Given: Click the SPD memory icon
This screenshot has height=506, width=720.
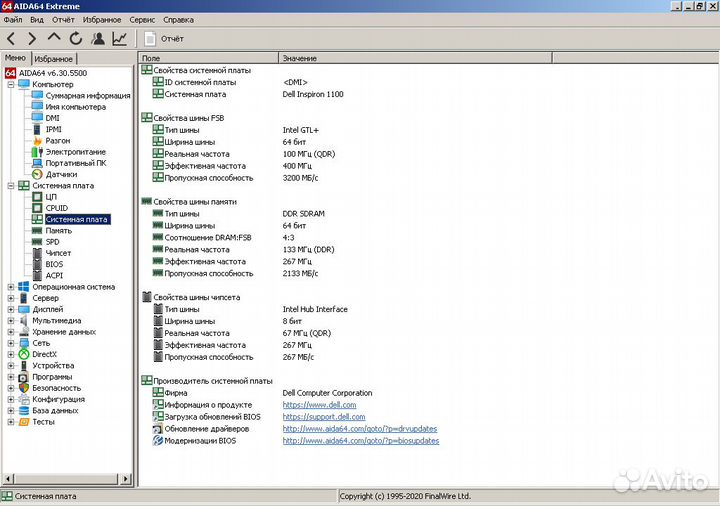Looking at the screenshot, I should tap(37, 242).
